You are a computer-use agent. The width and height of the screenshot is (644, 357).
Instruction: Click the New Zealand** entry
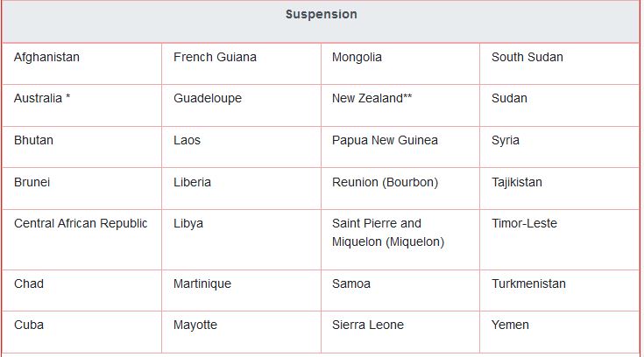point(372,98)
